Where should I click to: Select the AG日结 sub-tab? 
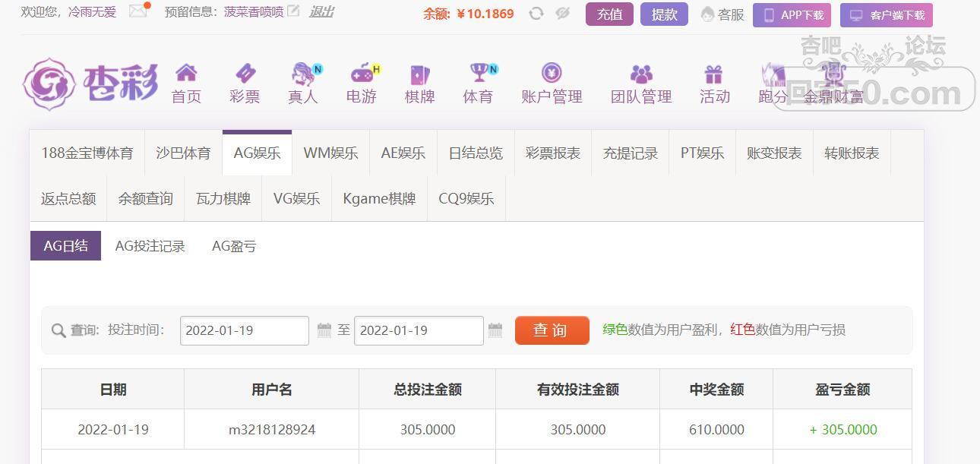click(65, 246)
